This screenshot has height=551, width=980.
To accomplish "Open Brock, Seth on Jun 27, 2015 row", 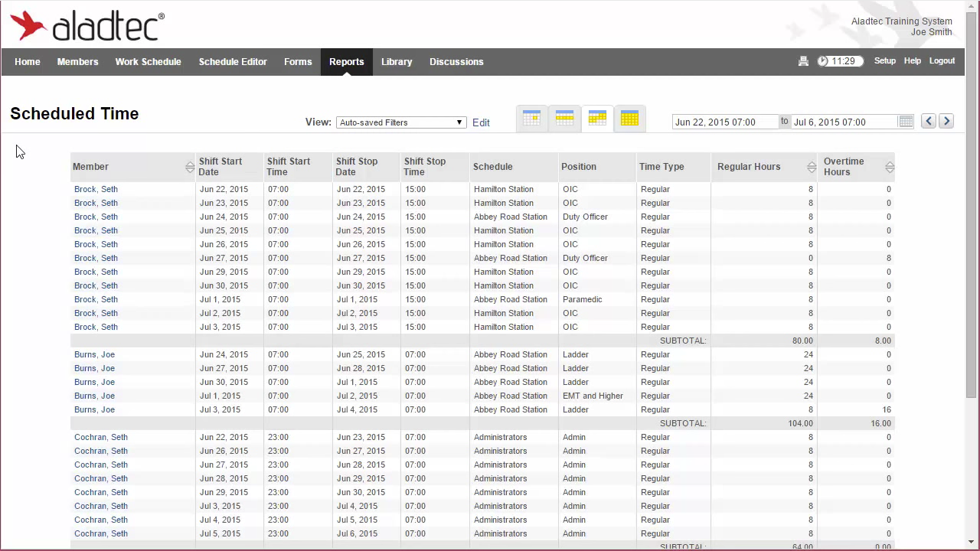I will pyautogui.click(x=96, y=258).
